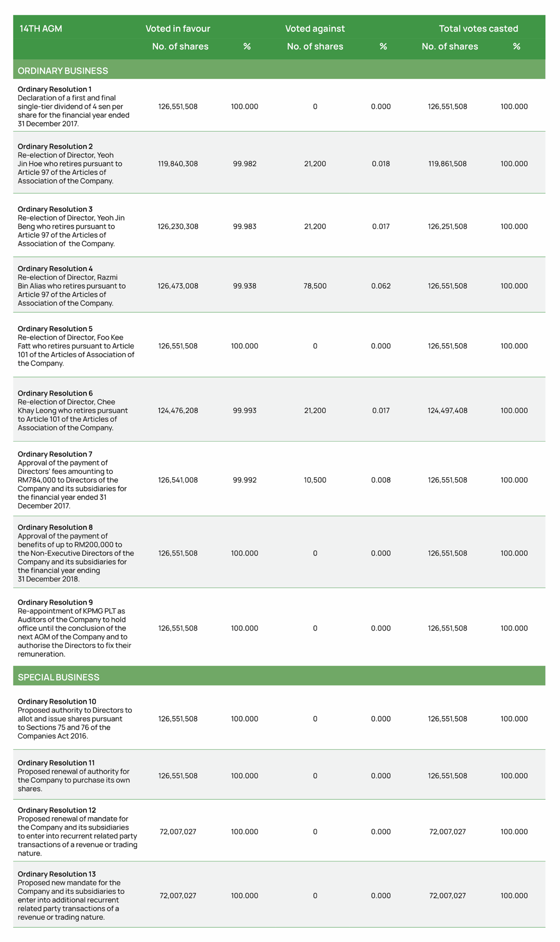560x942 pixels.
Task: Click the 99.938 percentage in Resolution 4
Action: pos(244,286)
